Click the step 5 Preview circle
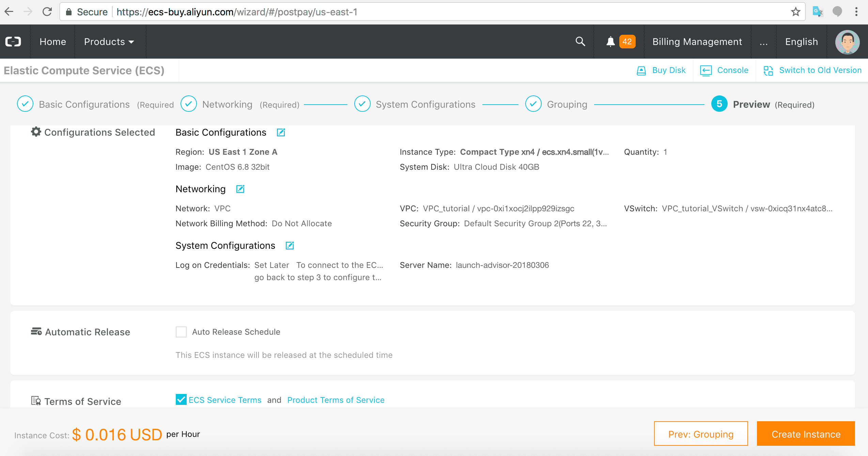 click(x=719, y=104)
